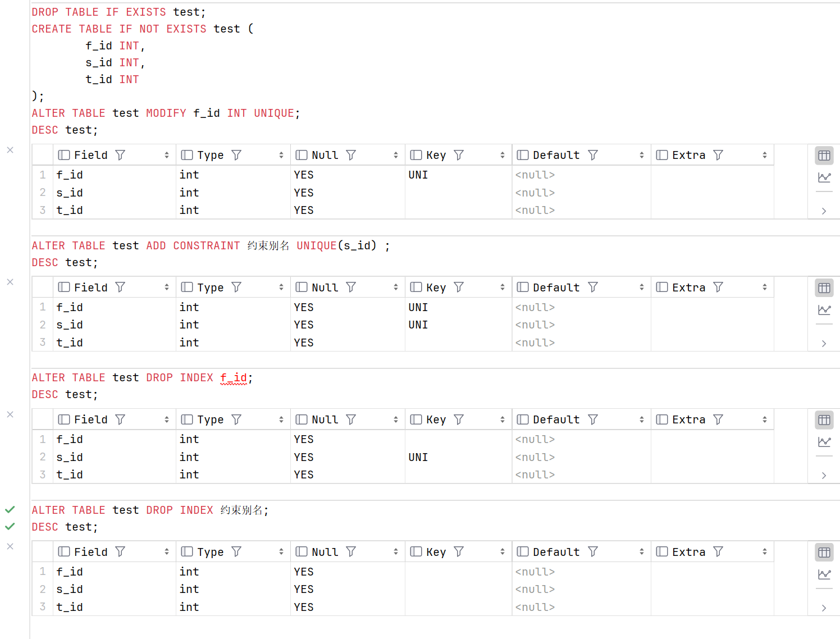Viewport: 840px width, 639px height.
Task: Select row number 3 in fourth table
Action: tap(43, 607)
